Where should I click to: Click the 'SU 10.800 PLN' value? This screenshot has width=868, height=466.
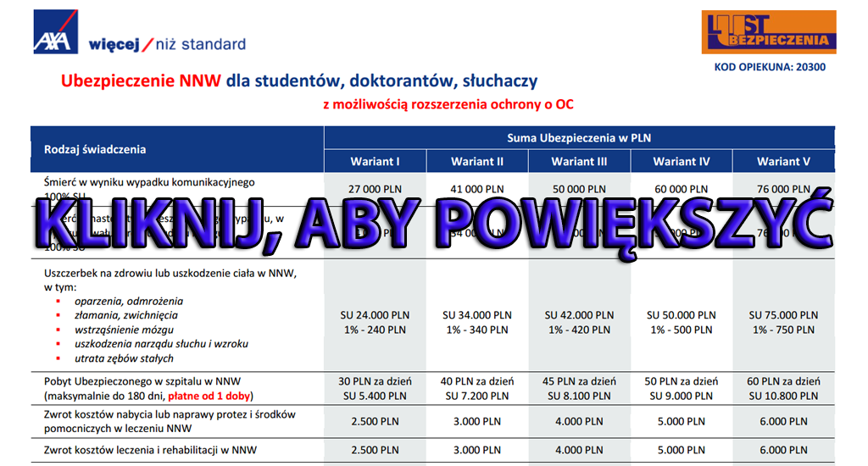coord(783,396)
